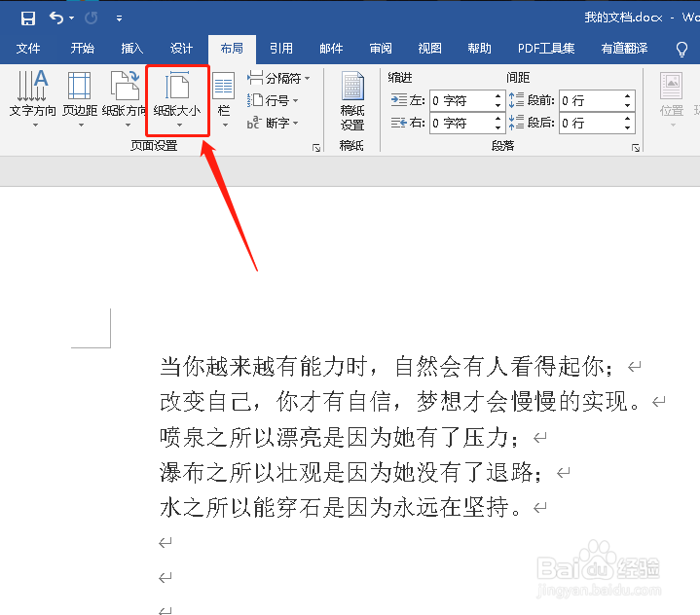Open Customize Quick Access Toolbar dropdown

[119, 18]
